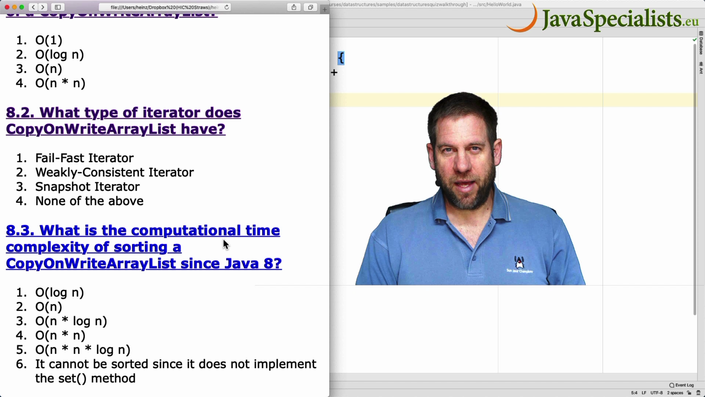Click O(n * n) under question 8.3
The height and width of the screenshot is (397, 705).
coord(60,336)
